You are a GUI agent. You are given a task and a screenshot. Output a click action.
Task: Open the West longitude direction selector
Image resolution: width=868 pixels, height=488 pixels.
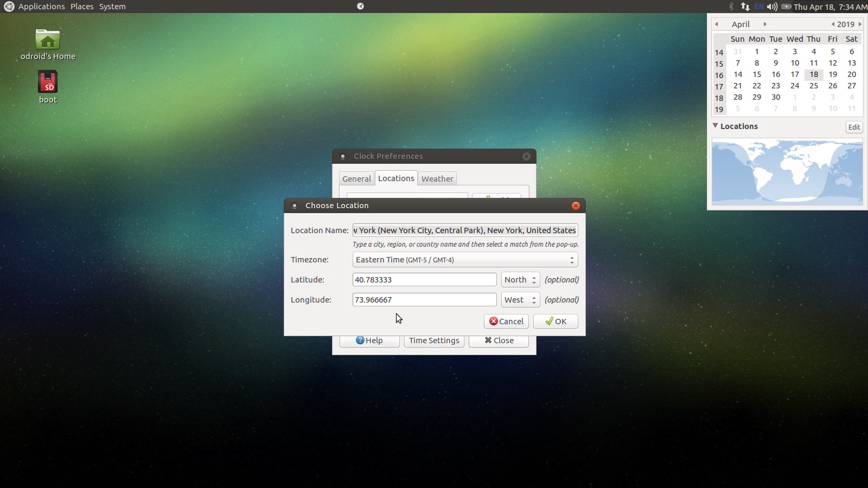click(x=520, y=299)
